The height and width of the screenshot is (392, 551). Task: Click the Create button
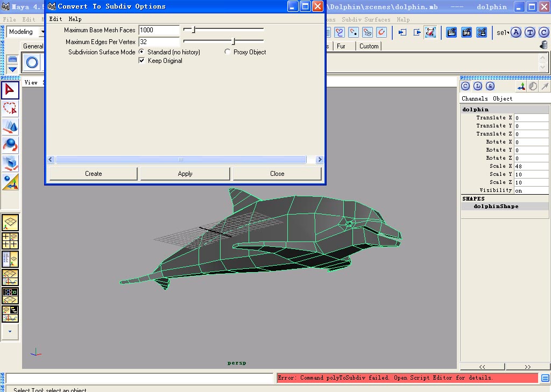coord(93,174)
